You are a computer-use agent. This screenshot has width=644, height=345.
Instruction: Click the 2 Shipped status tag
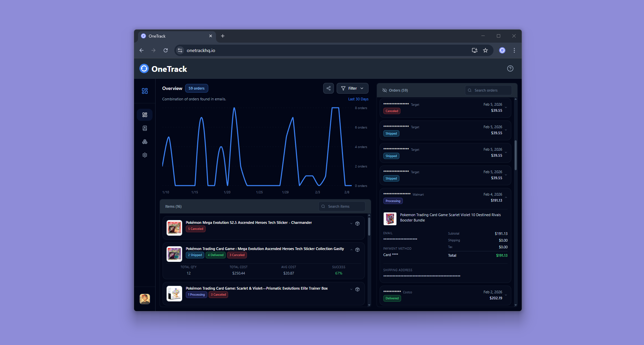click(x=195, y=255)
